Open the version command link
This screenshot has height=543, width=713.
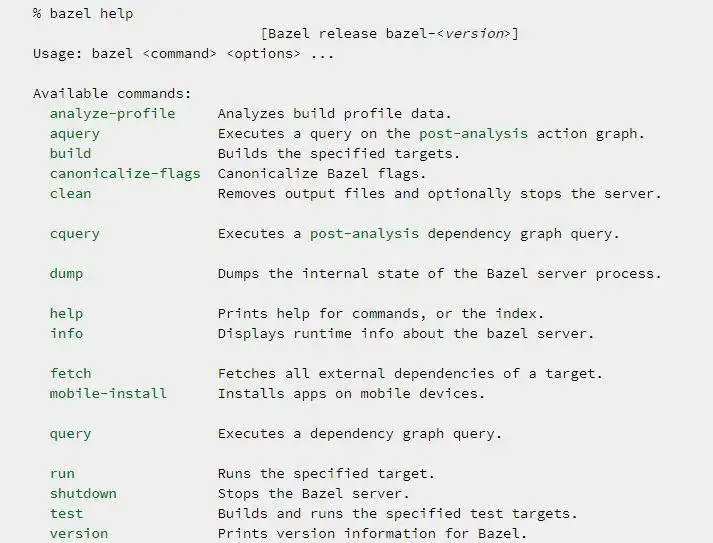pos(79,533)
